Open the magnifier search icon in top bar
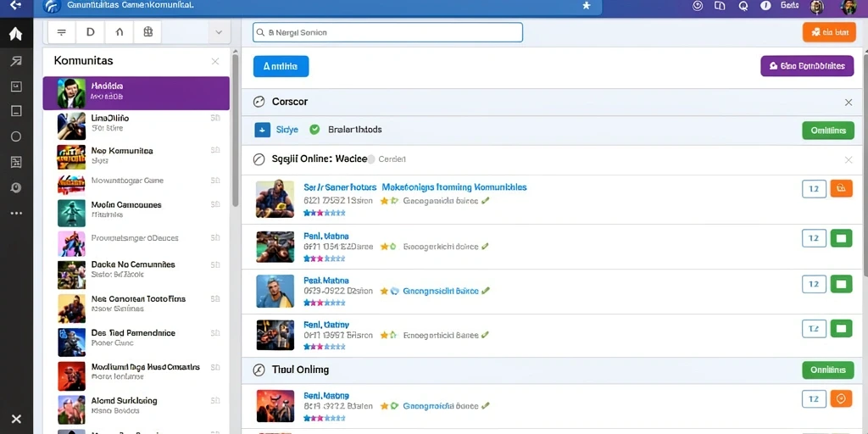The height and width of the screenshot is (434, 868). coord(743,6)
